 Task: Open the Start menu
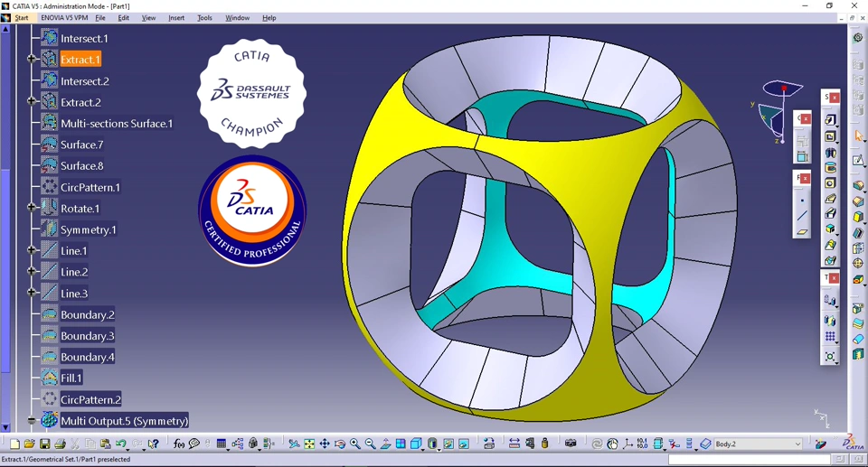click(22, 18)
